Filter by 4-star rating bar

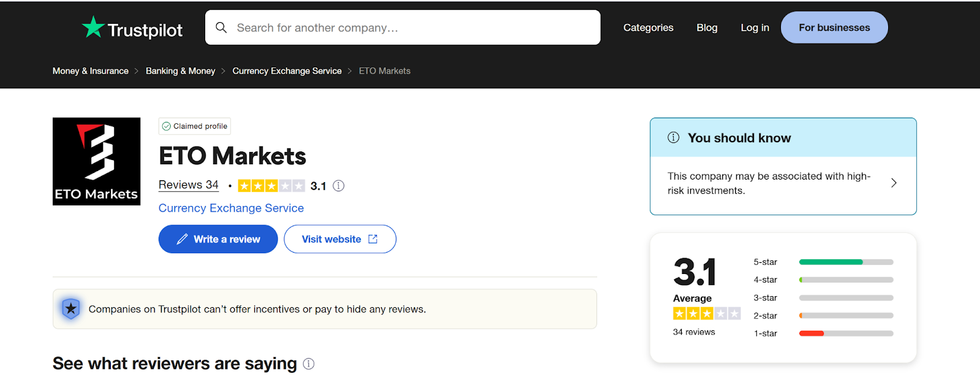[x=846, y=280]
